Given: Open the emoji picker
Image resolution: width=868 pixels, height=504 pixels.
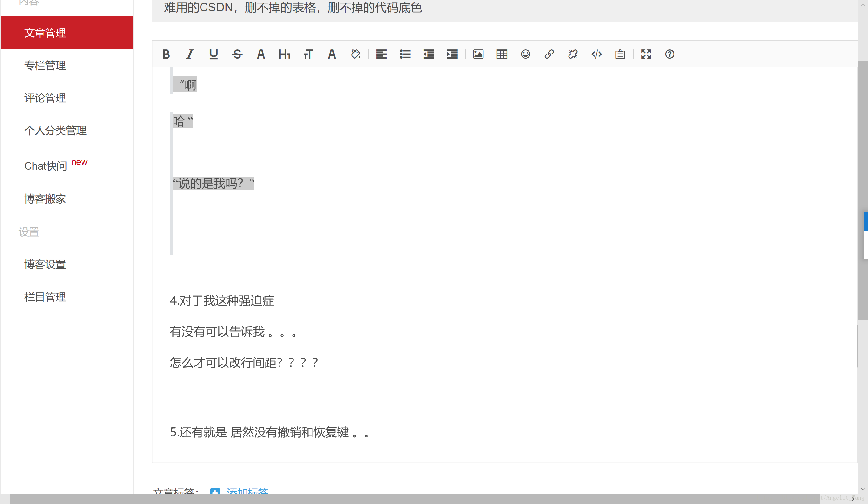Looking at the screenshot, I should (526, 54).
